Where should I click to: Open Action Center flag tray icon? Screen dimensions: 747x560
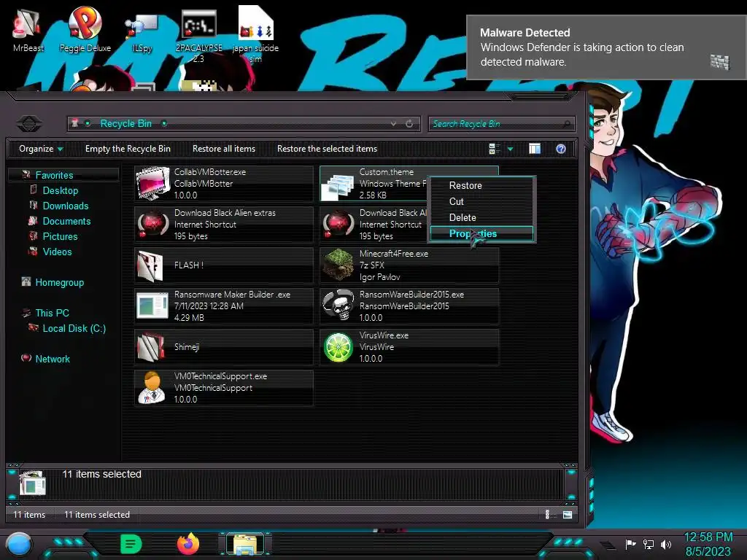coord(631,544)
